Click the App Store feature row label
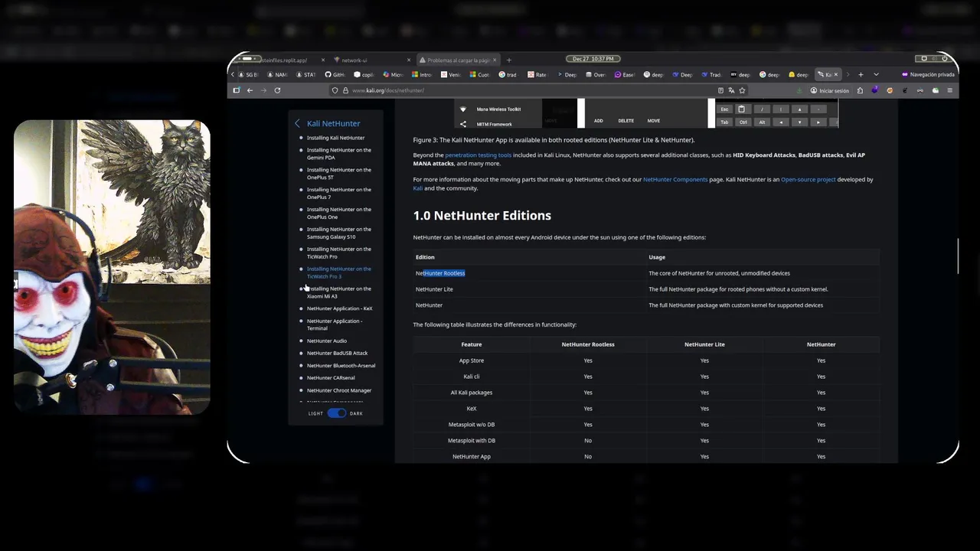Screen dimensions: 980x551 pyautogui.click(x=472, y=360)
